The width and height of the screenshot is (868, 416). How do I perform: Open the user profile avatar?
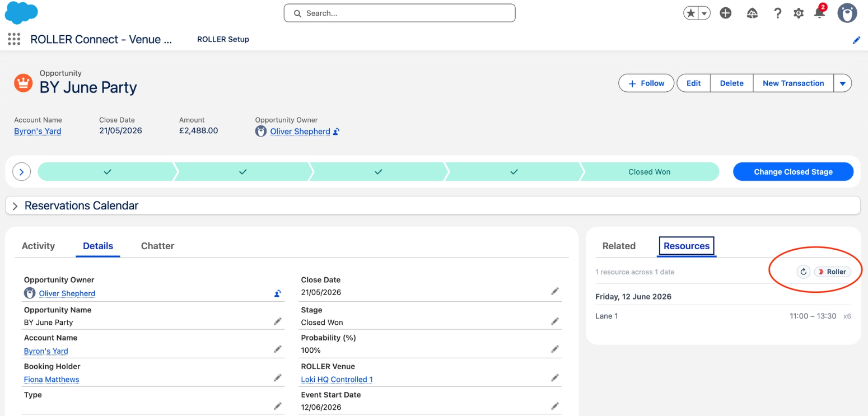pos(847,13)
